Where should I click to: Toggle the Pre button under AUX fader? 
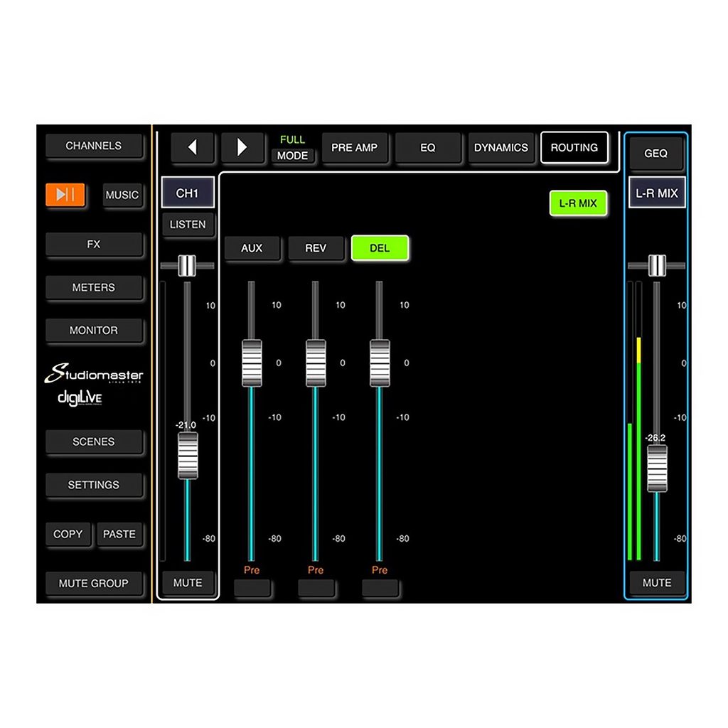coord(252,588)
